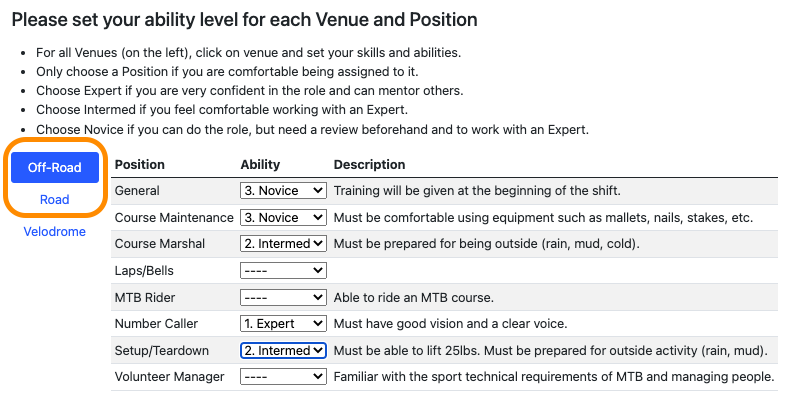Expand the Volunteer Manager ability dropdown
Viewport: 805px width, 411px height.
pyautogui.click(x=283, y=377)
